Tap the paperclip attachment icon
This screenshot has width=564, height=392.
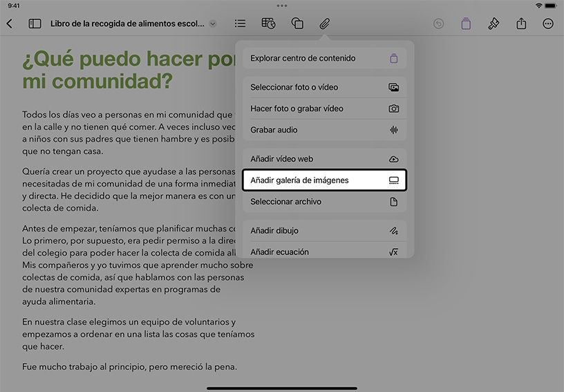(x=324, y=24)
